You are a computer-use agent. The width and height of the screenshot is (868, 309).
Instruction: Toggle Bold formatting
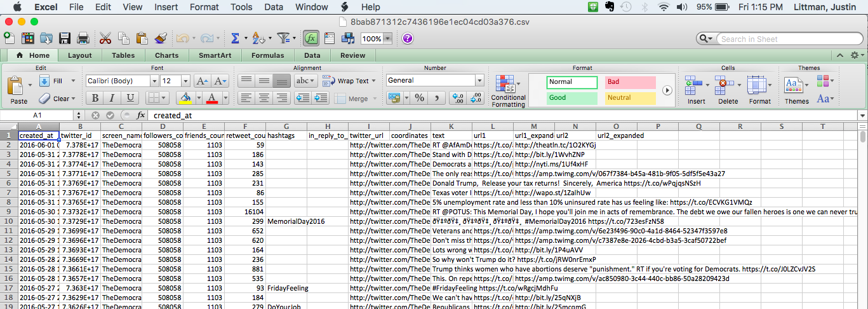95,98
